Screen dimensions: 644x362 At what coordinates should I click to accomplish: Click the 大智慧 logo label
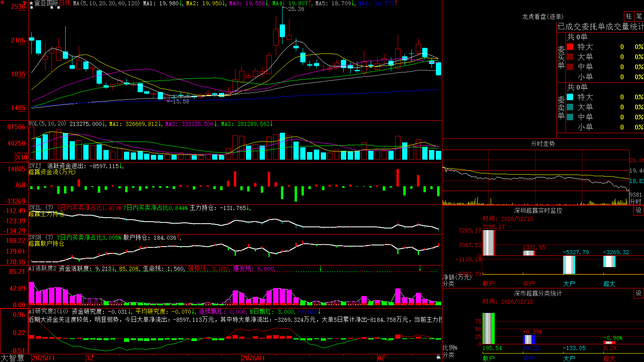pos(12,358)
